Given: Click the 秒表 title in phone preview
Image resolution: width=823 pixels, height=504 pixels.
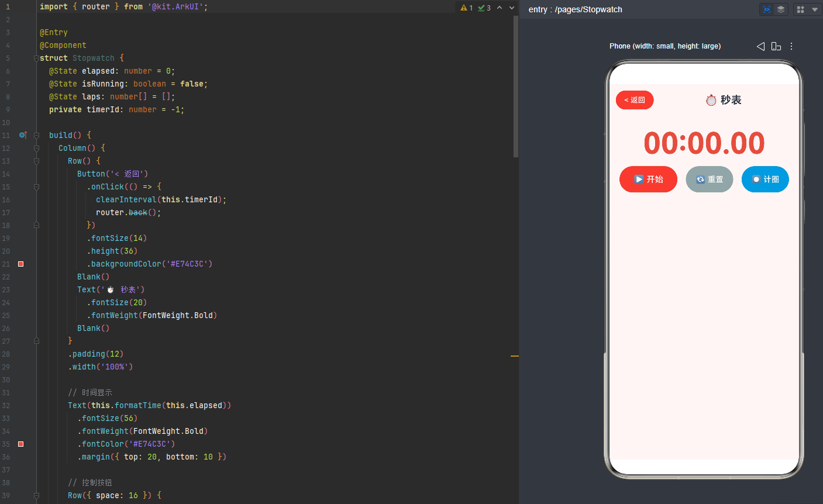Looking at the screenshot, I should 731,100.
